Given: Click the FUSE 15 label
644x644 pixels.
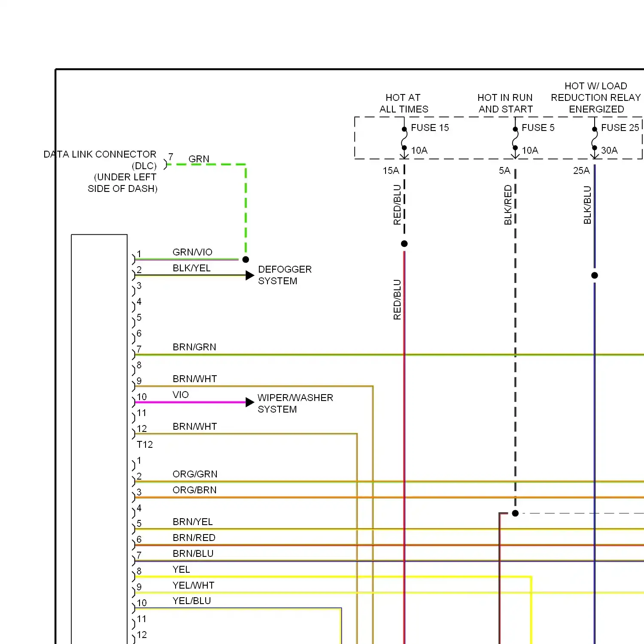Looking at the screenshot, I should pos(430,128).
